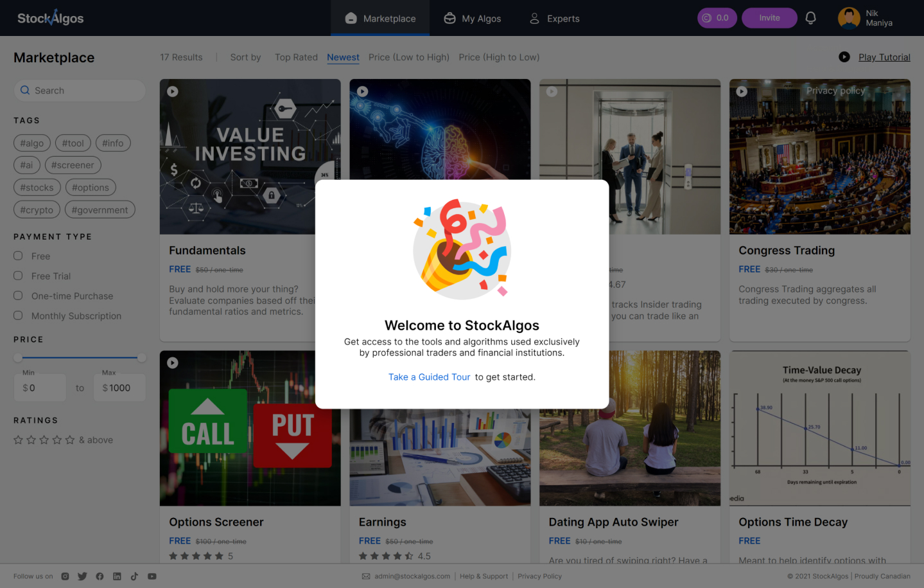Click the Call Put thumbnail image

(250, 428)
